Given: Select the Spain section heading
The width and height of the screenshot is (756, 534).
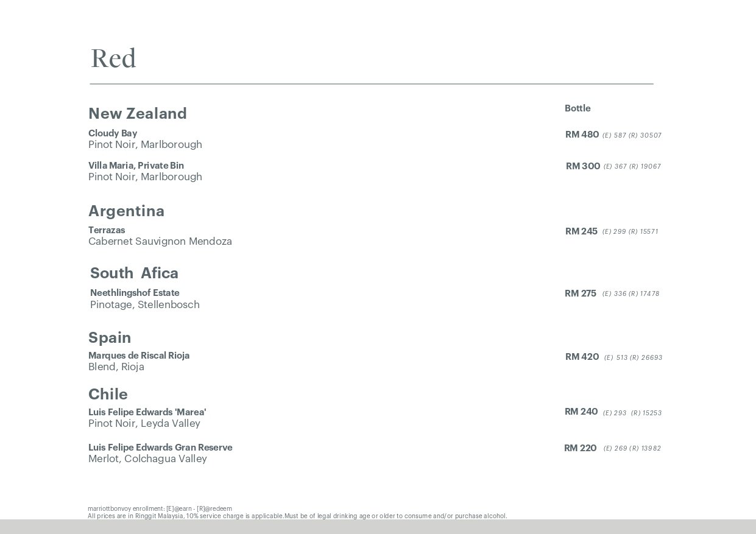Looking at the screenshot, I should pyautogui.click(x=110, y=338).
